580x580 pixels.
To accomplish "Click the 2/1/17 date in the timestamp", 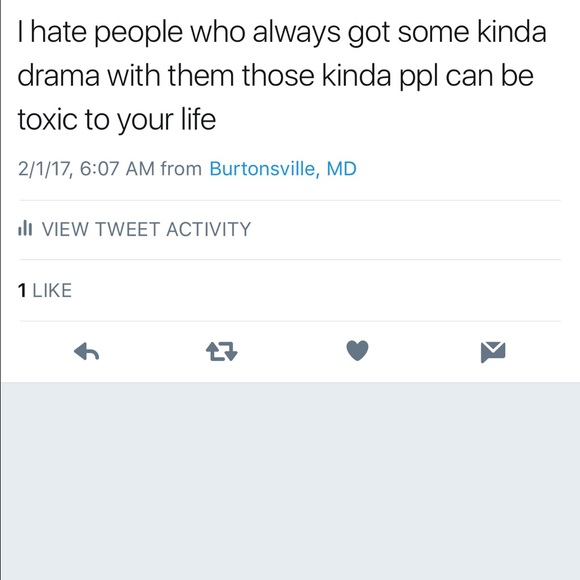I will [x=44, y=169].
